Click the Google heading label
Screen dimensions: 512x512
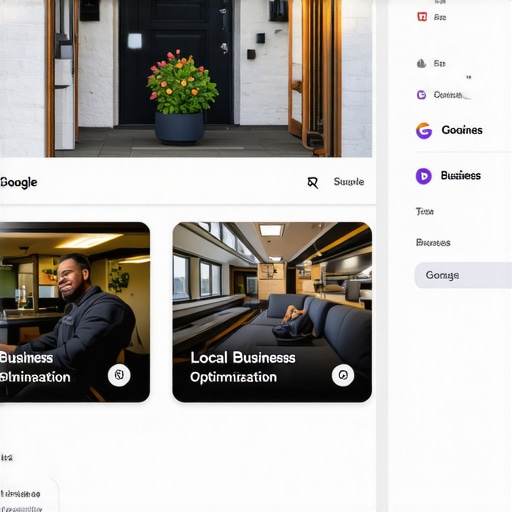(19, 182)
